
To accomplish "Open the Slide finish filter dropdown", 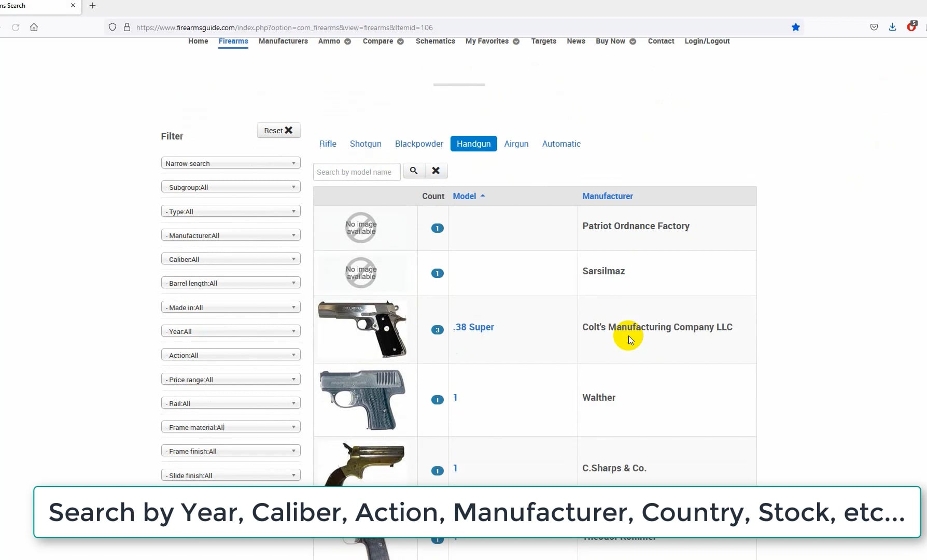I will [x=231, y=475].
